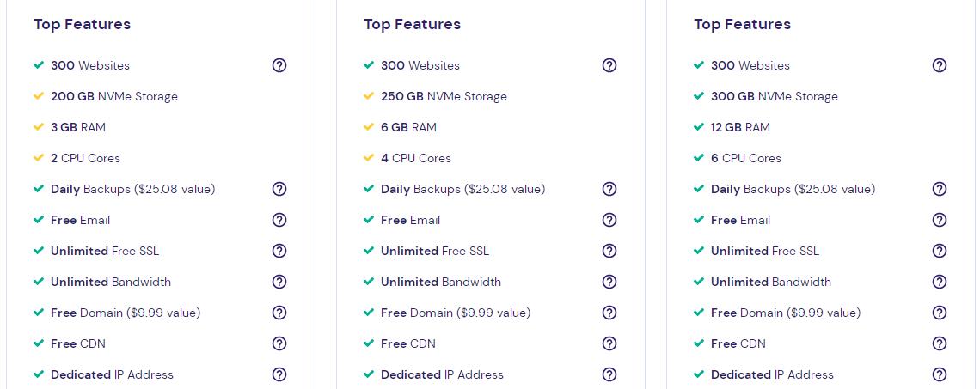Image resolution: width=980 pixels, height=389 pixels.
Task: Click help icon for Unlimited Bandwidth in third column
Action: [940, 282]
